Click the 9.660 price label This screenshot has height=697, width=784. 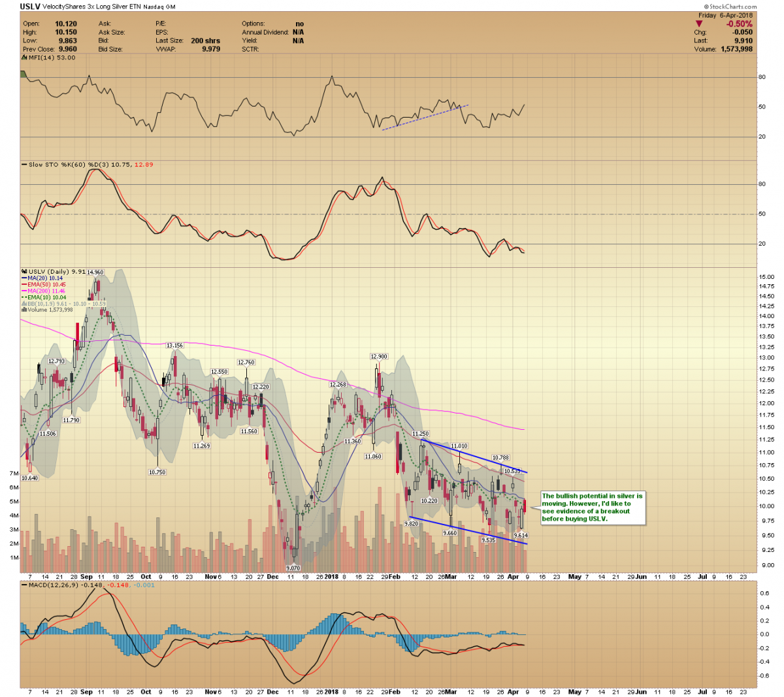[449, 533]
